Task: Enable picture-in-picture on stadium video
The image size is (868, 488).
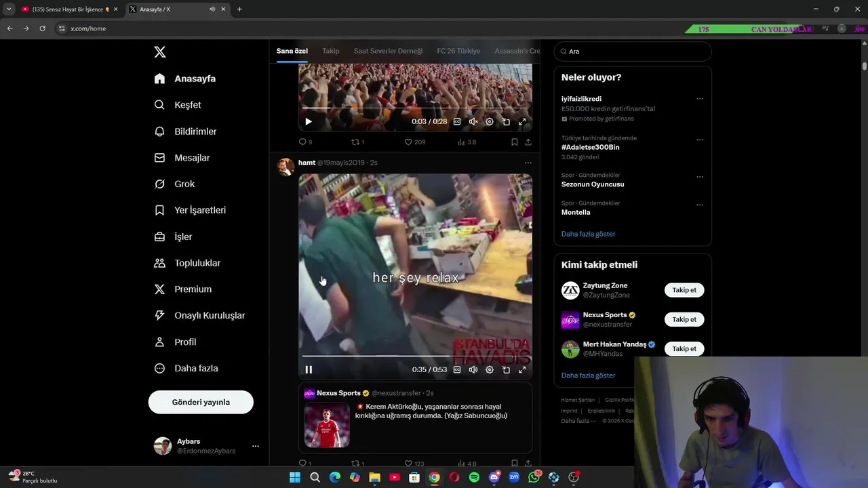Action: (x=506, y=122)
